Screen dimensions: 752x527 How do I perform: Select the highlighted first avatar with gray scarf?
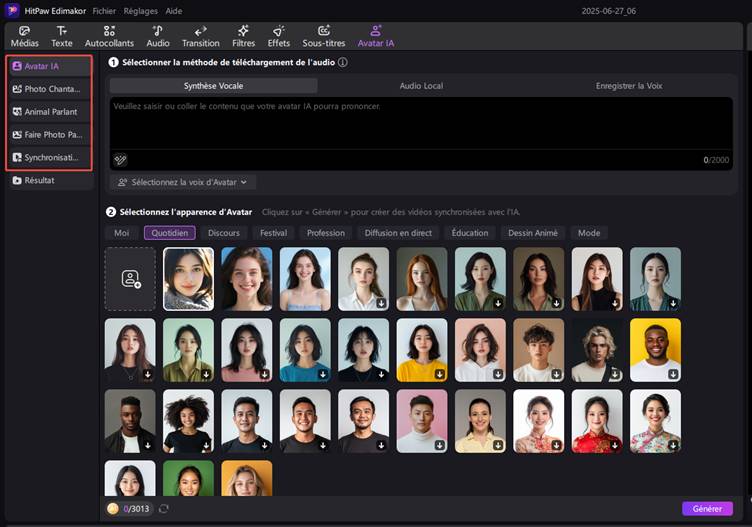coord(188,279)
